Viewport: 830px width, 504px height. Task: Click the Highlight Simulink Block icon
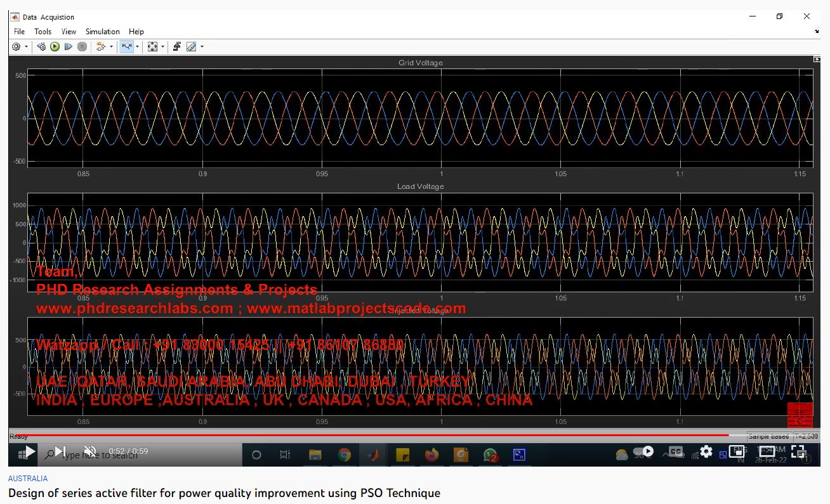[x=100, y=47]
